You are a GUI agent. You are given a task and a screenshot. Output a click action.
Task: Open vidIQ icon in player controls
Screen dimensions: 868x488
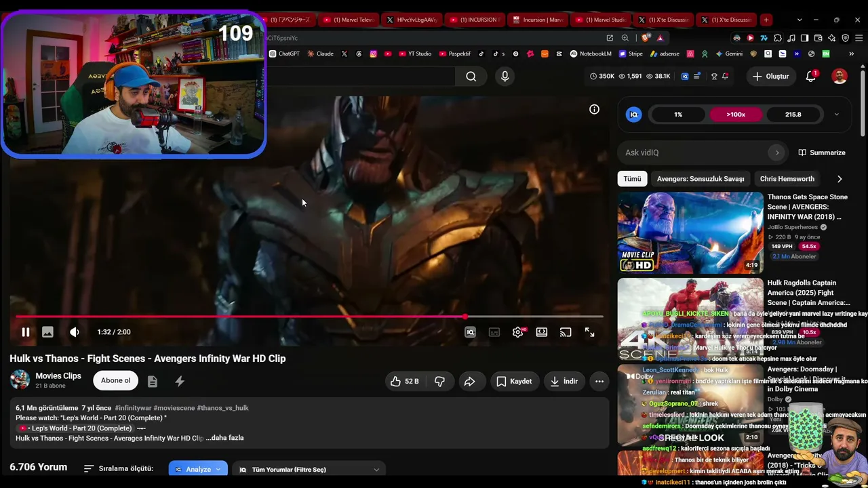tap(470, 332)
